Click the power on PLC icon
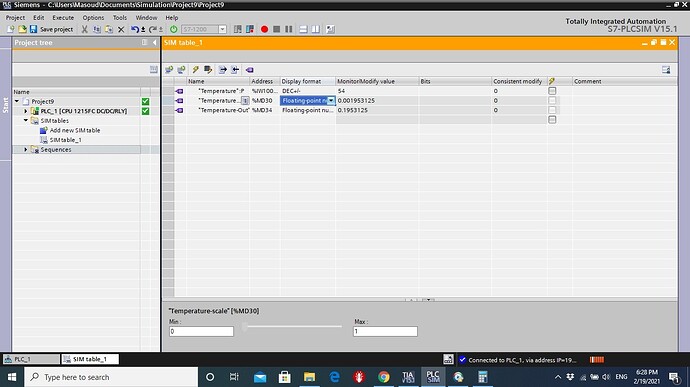 173,29
